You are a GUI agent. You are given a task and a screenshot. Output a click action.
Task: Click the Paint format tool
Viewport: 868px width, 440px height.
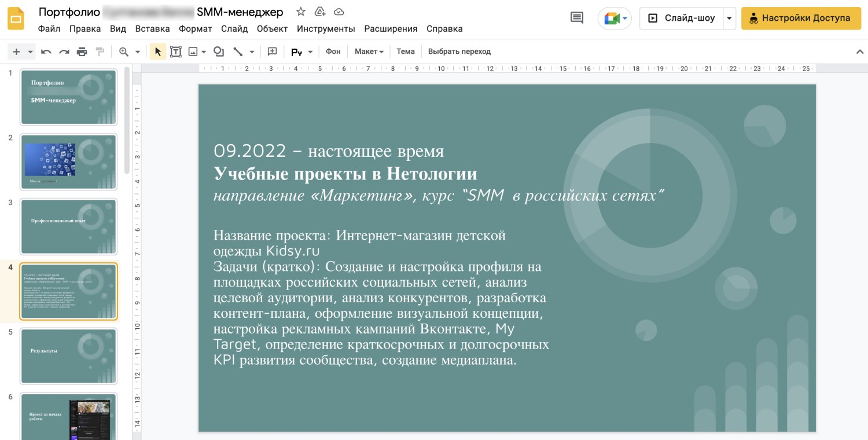coord(100,52)
